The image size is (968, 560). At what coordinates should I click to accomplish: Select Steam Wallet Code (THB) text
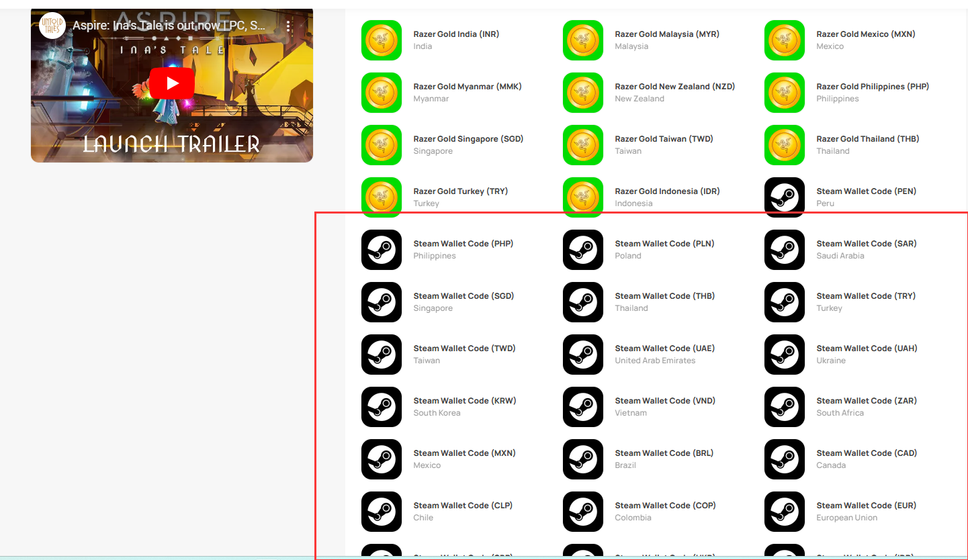pos(665,296)
